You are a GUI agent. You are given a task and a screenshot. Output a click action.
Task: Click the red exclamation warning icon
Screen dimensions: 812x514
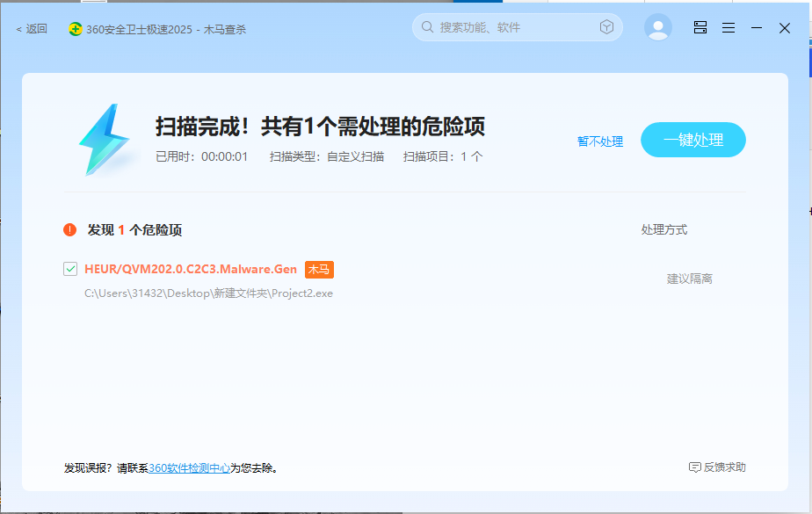coord(70,230)
